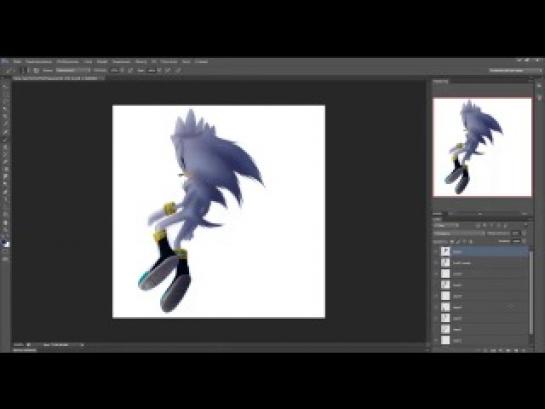Open the Layers panel flyout menu

coord(530,220)
